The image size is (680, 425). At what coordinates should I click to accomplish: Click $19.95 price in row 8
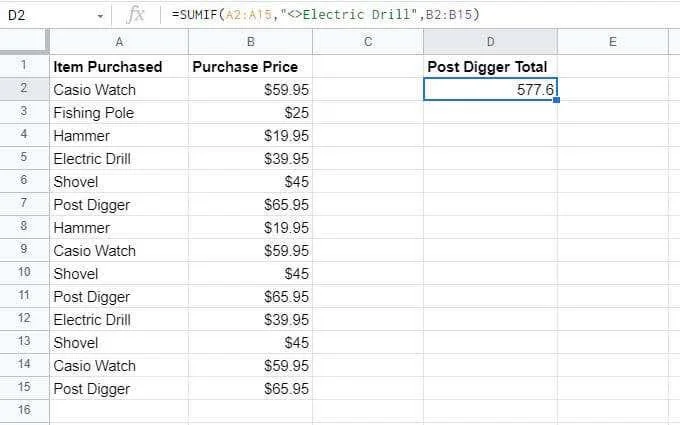pos(250,227)
